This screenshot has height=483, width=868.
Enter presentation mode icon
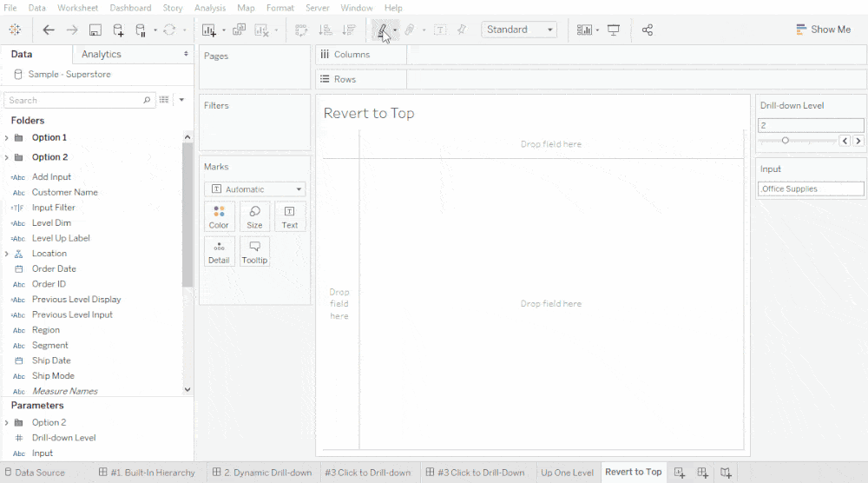[614, 30]
